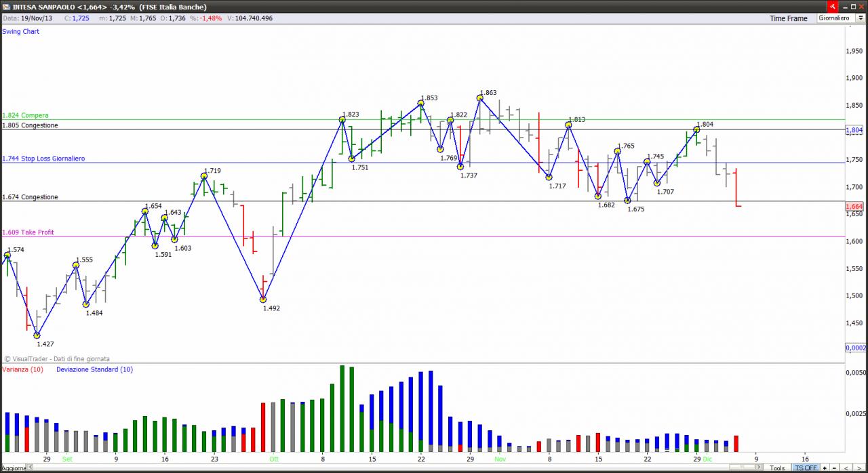Image resolution: width=868 pixels, height=473 pixels.
Task: Click the 1.744 Stop Loss Giornaliero label
Action: [x=43, y=159]
